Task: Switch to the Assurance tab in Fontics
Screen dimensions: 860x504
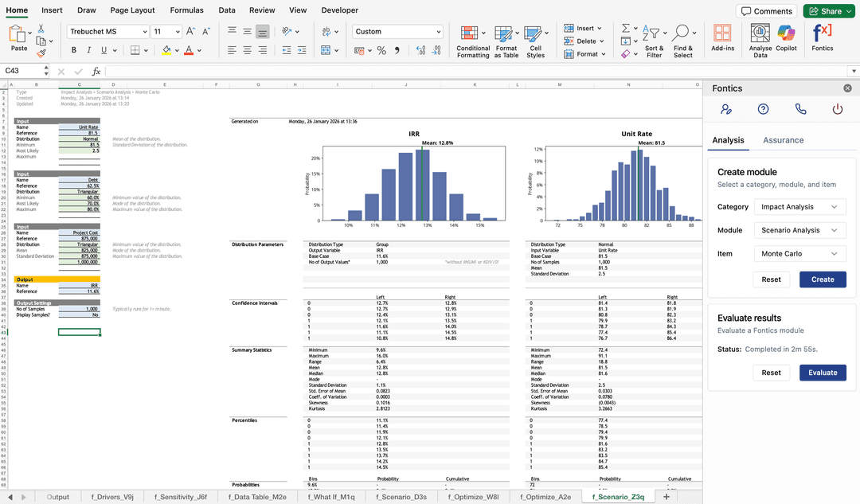Action: [x=784, y=140]
